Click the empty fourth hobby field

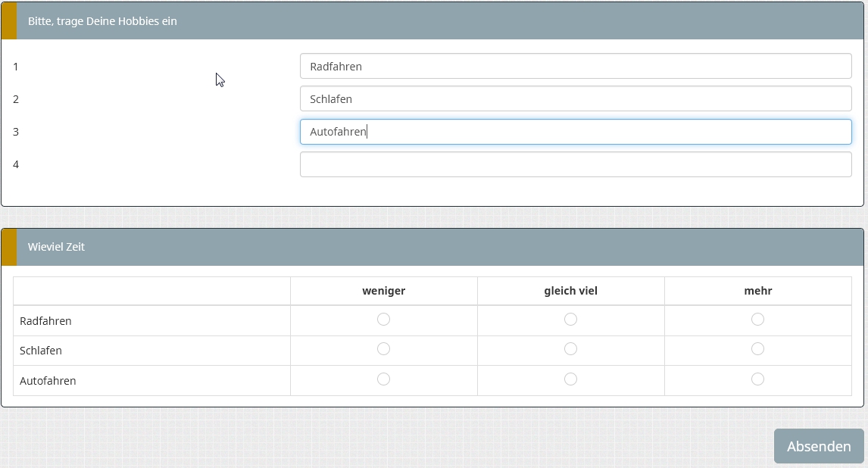click(576, 164)
